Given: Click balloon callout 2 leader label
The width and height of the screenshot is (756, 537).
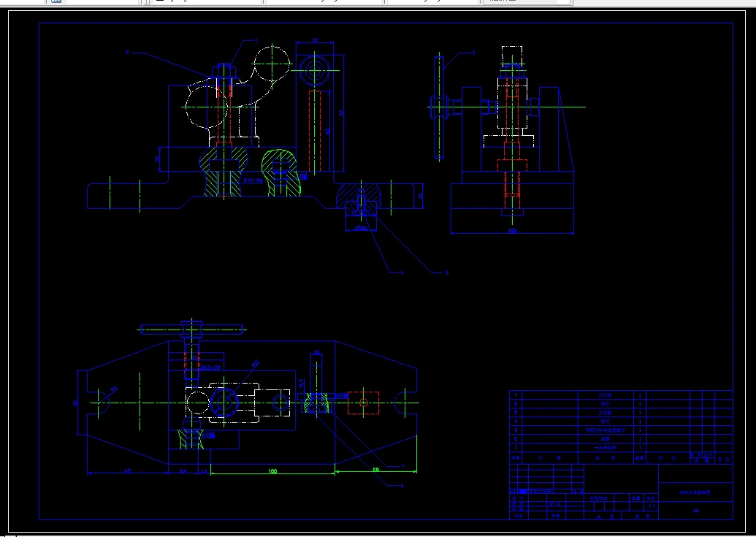Looking at the screenshot, I should point(127,52).
